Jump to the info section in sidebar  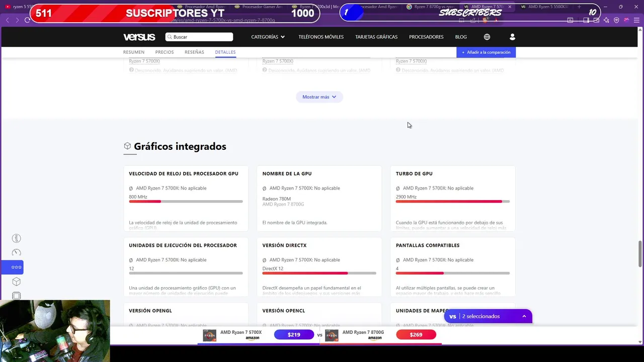16,238
